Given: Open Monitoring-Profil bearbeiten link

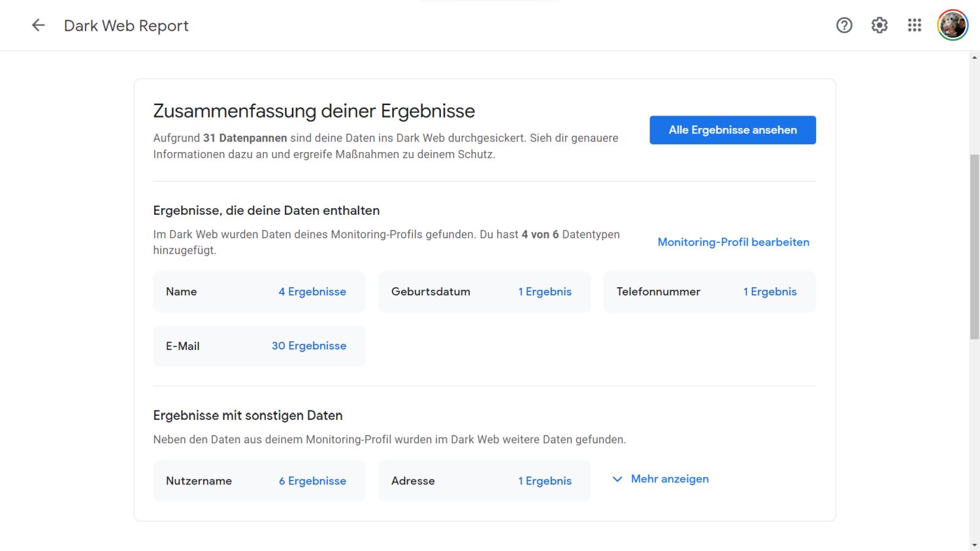Looking at the screenshot, I should (733, 242).
